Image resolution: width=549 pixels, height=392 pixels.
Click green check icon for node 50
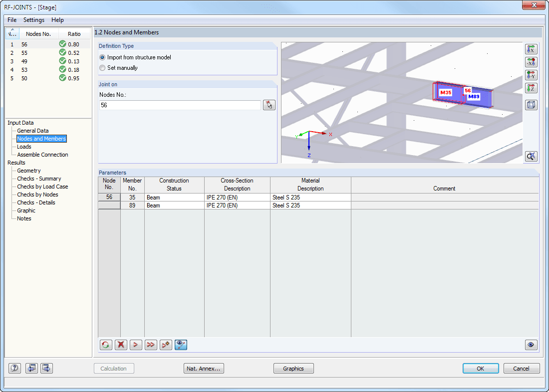coord(63,78)
